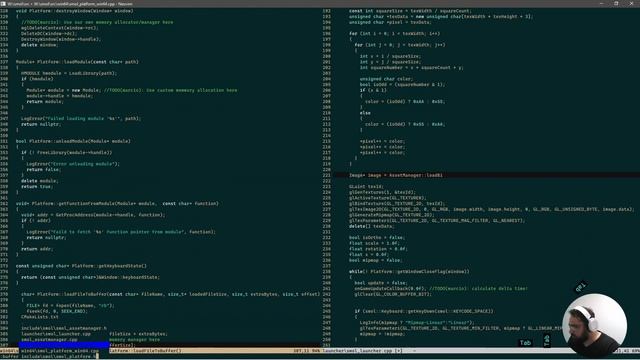Screen dimensions: 640x360
Task: Click the 'HMODULE hmodule = LoadLibrary(path)' line
Action: tap(69, 73)
